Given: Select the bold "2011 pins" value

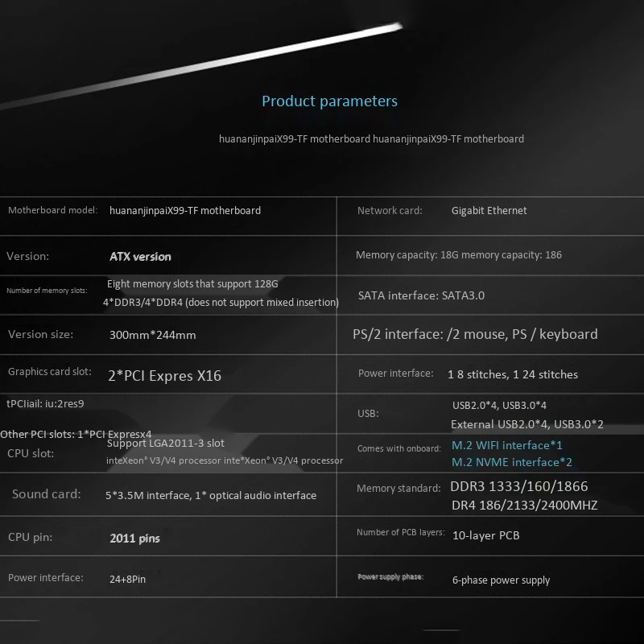Looking at the screenshot, I should pyautogui.click(x=134, y=539).
